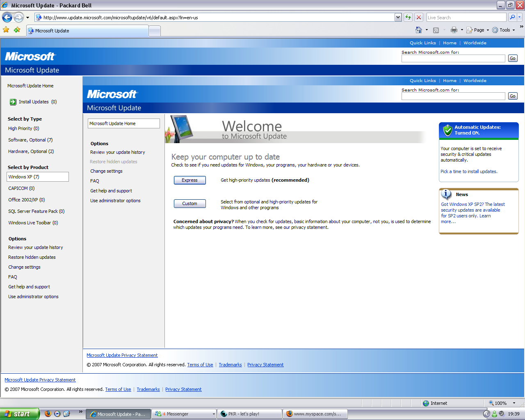Screen dimensions: 525x420
Task: Refresh the page with the green arrows
Action: [408, 17]
